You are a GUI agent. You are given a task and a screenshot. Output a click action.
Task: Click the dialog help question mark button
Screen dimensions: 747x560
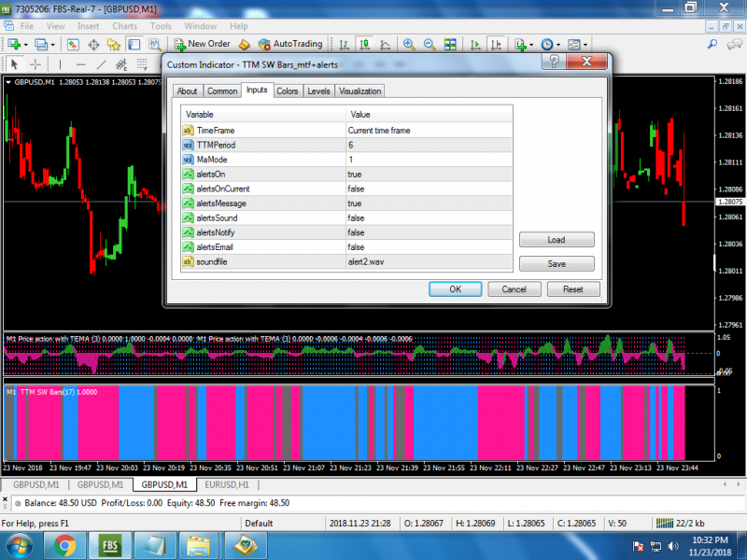coord(554,62)
